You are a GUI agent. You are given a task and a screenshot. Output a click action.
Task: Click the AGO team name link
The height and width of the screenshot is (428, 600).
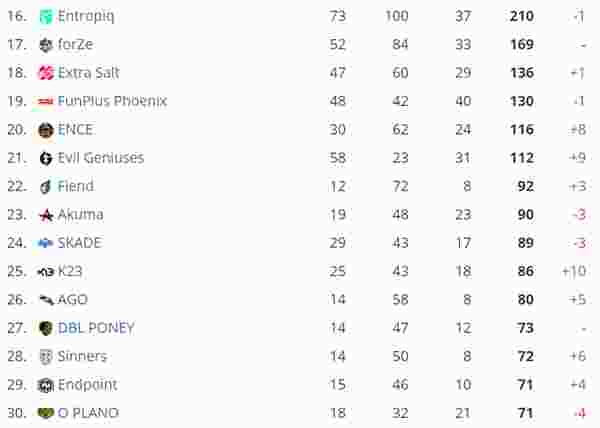tap(73, 299)
